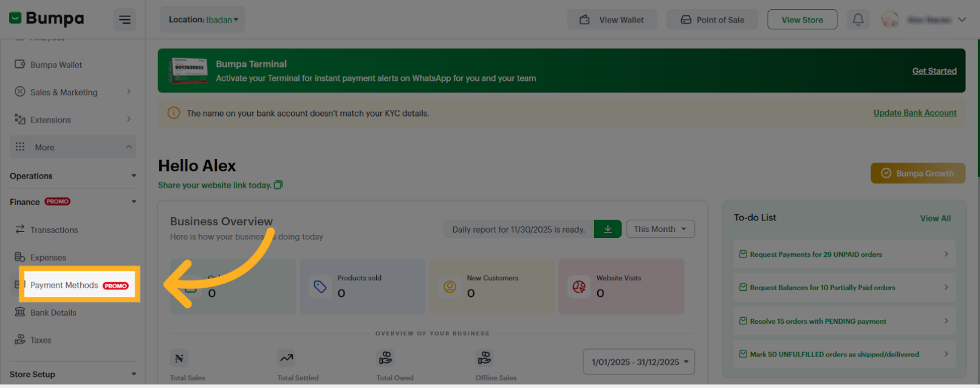Click the New Customers person icon
The width and height of the screenshot is (980, 388).
pos(450,287)
